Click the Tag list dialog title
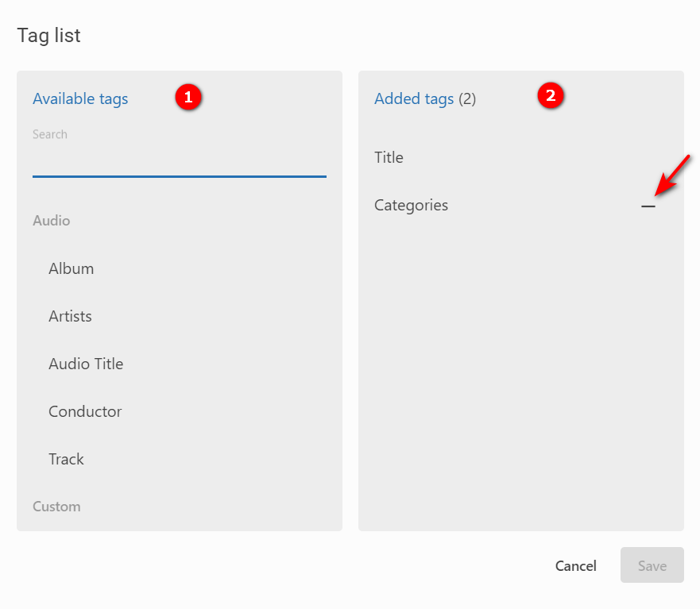This screenshot has height=609, width=700. 49,35
